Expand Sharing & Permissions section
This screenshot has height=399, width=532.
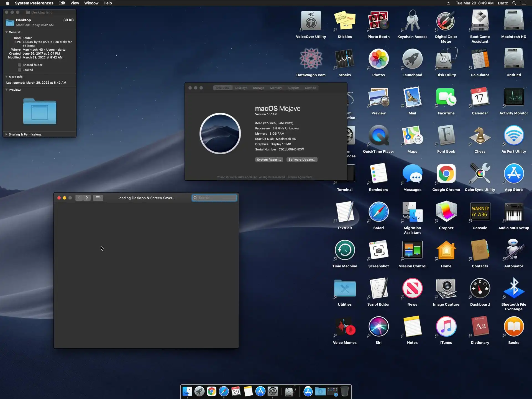point(6,134)
